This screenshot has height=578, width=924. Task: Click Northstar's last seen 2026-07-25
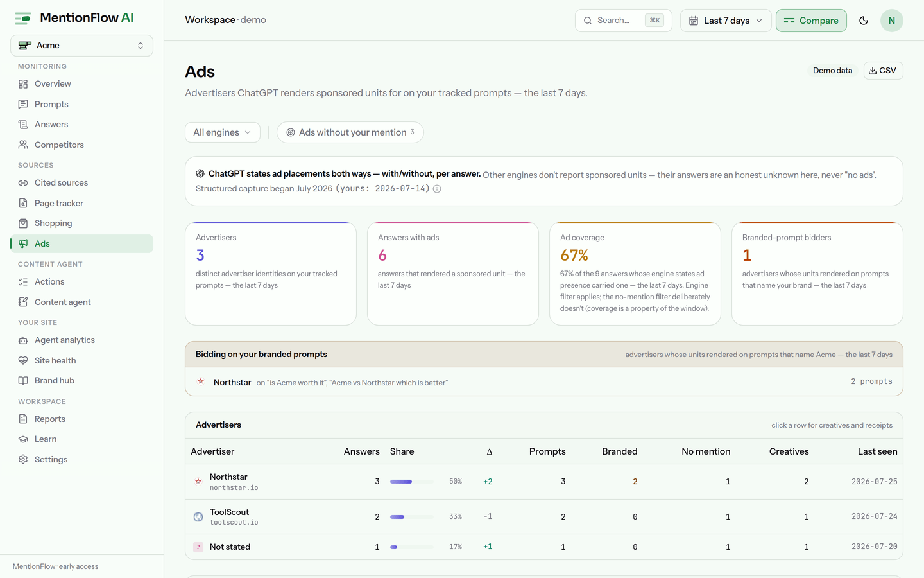(875, 482)
